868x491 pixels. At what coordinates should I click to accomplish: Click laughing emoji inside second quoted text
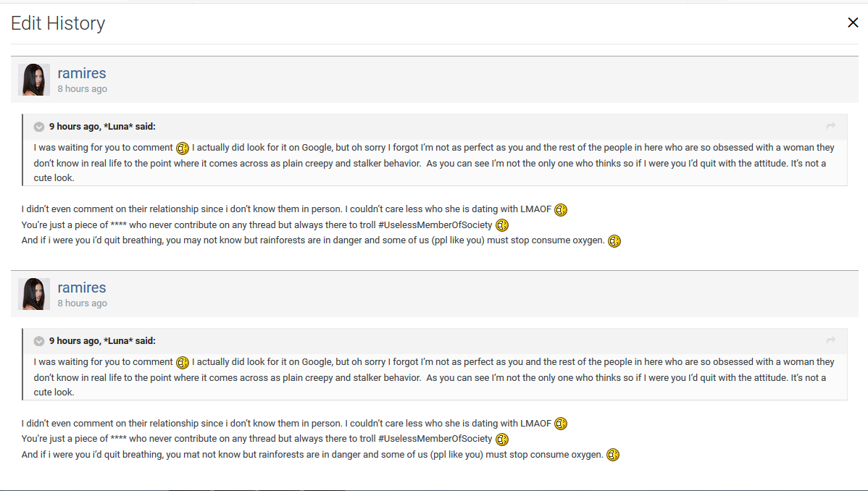(x=183, y=363)
